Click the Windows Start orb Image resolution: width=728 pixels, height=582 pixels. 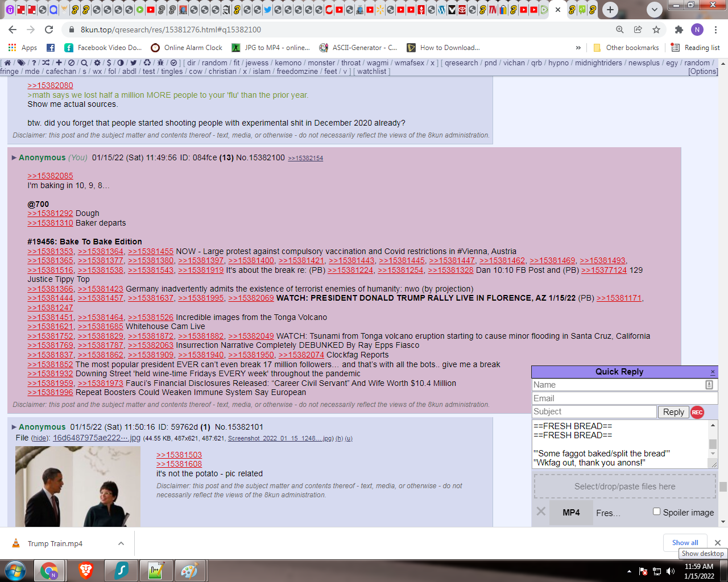pyautogui.click(x=15, y=570)
